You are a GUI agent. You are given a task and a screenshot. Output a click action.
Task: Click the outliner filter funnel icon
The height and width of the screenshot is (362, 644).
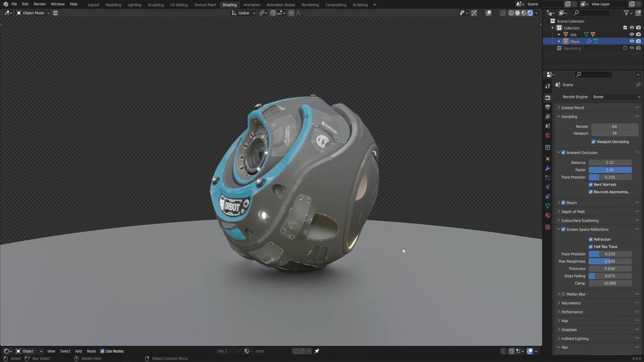click(x=626, y=13)
